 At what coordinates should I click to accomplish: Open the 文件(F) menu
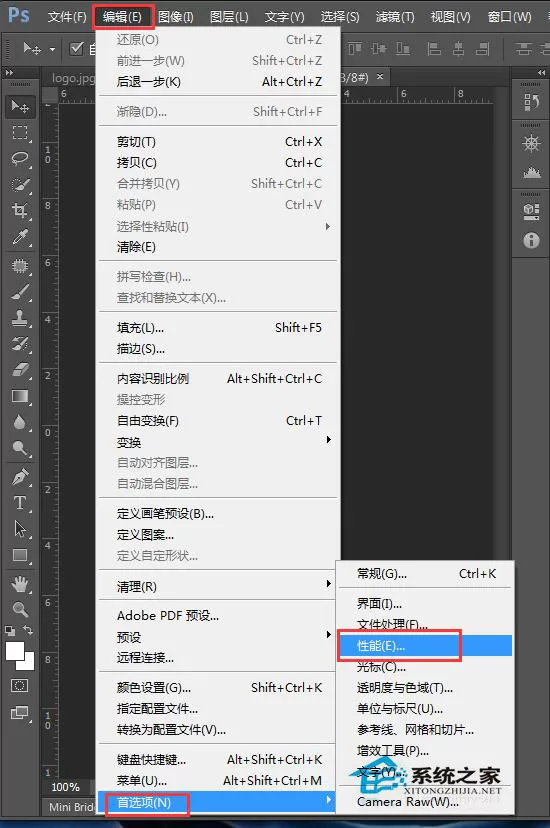67,17
